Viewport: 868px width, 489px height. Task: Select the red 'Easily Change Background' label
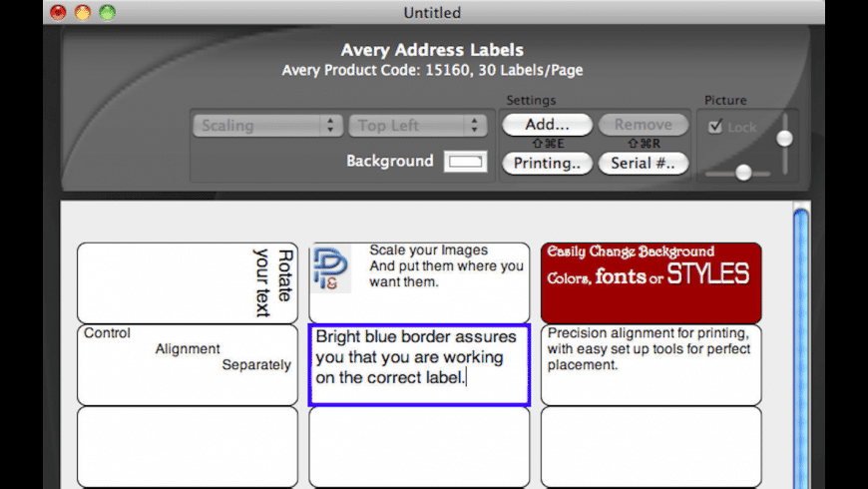click(651, 283)
